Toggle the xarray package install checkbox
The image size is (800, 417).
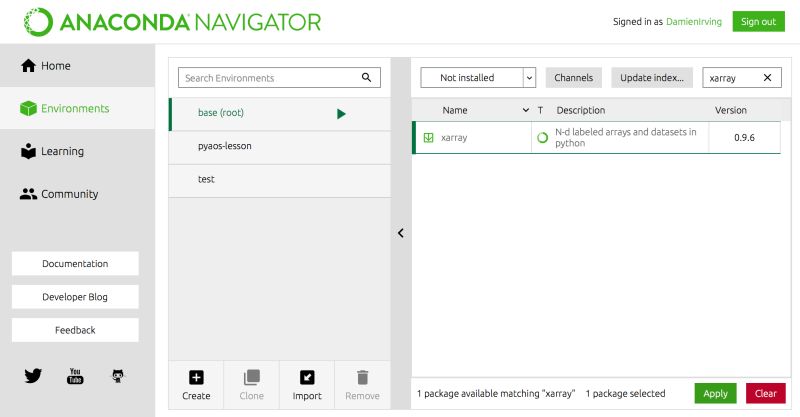tap(429, 137)
